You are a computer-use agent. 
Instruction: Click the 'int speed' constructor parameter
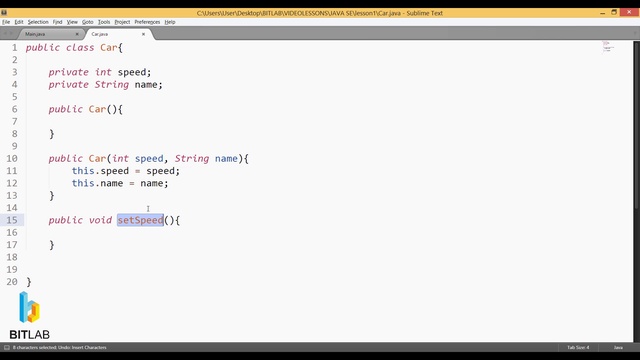(x=138, y=158)
